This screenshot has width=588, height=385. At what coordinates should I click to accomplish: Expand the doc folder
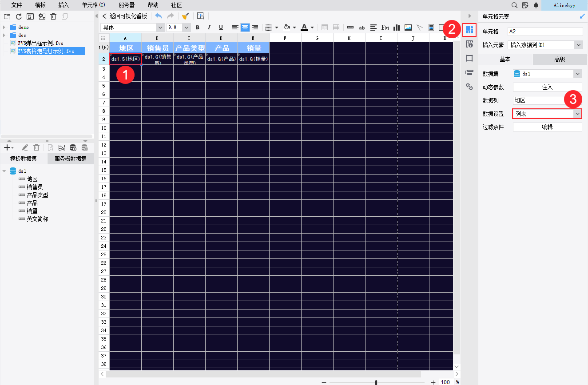coord(4,35)
